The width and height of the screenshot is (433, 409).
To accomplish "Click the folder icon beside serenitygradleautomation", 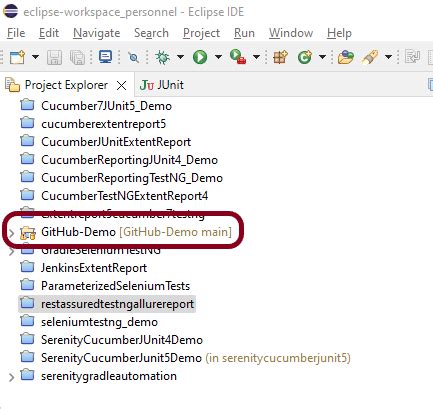I will coord(27,375).
